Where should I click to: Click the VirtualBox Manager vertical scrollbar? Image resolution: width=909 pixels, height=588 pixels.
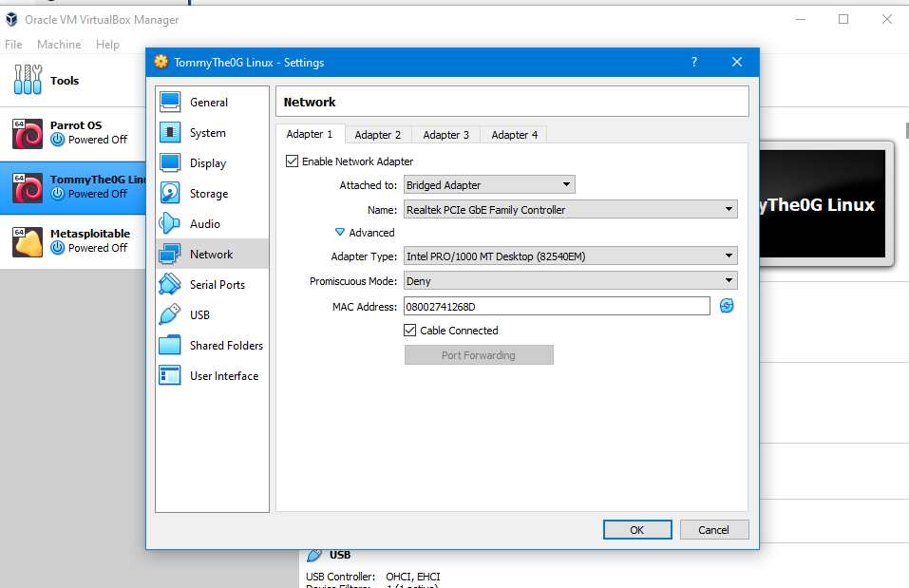907,130
